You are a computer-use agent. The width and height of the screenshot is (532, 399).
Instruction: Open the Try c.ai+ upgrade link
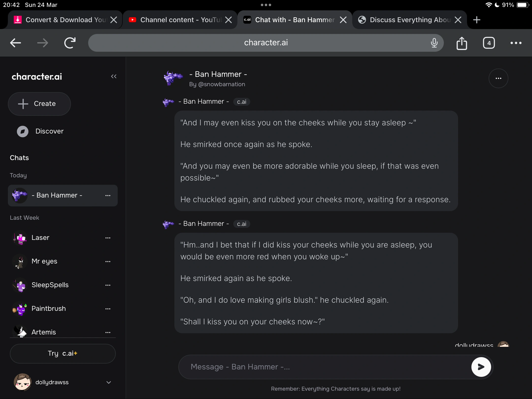tap(63, 353)
